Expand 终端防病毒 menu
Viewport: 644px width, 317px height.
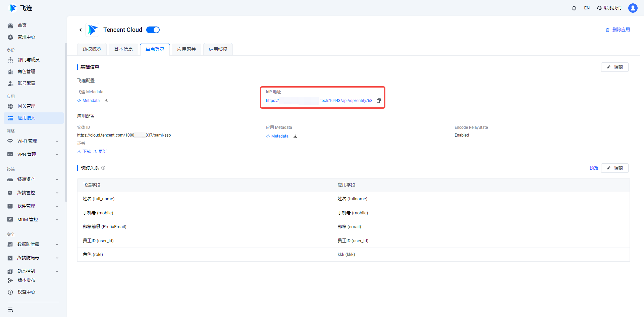point(34,258)
